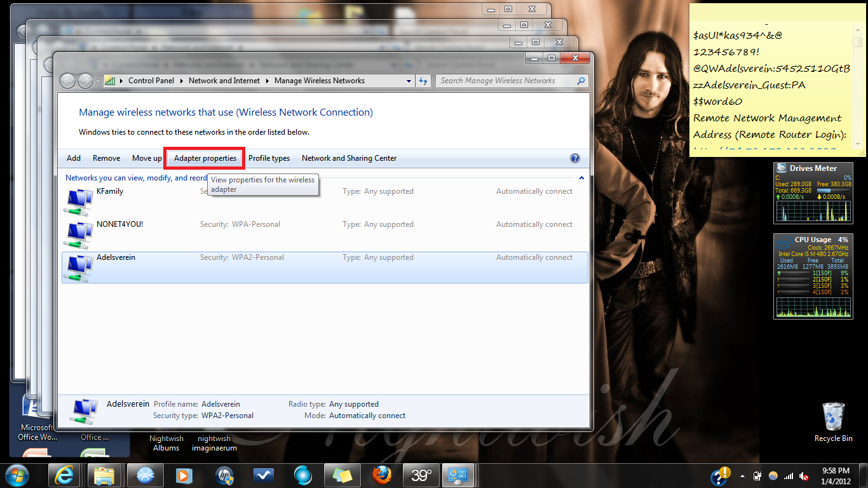Launch Firefox from the taskbar
The image size is (868, 488).
click(x=382, y=475)
